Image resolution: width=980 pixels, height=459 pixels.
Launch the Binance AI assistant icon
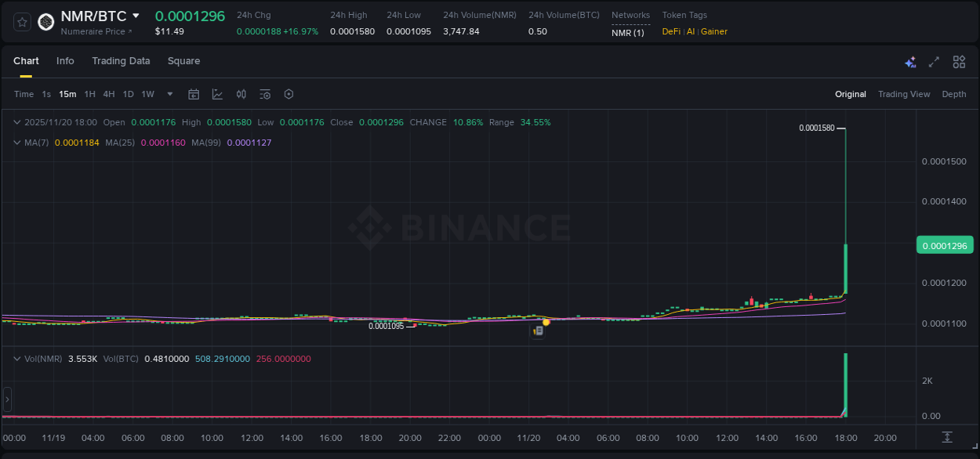tap(910, 61)
